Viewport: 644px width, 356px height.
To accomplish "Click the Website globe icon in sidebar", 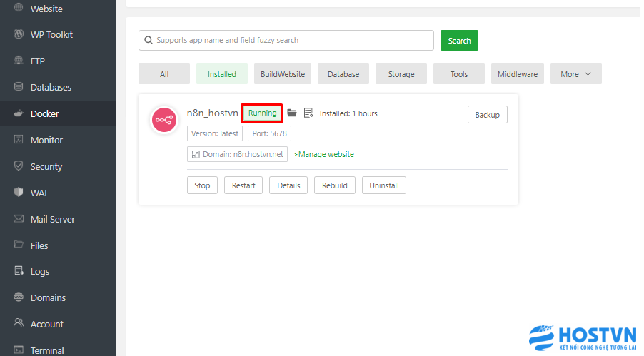I will (x=19, y=8).
